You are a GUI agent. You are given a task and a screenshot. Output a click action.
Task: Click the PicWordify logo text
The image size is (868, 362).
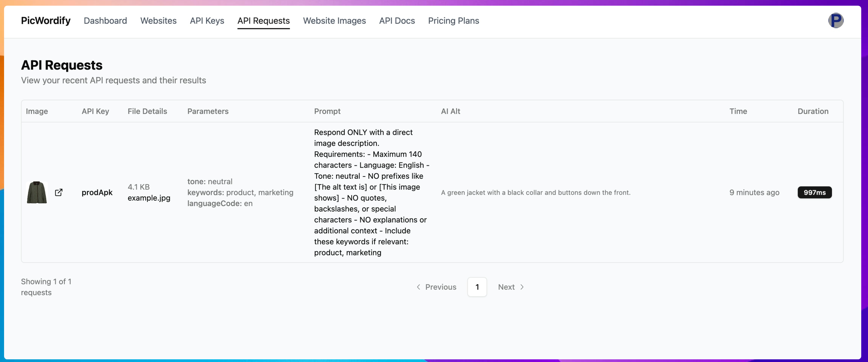(46, 21)
